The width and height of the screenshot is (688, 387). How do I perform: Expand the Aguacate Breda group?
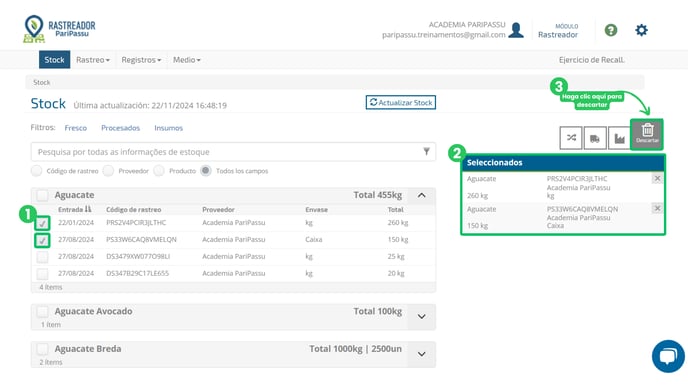421,354
